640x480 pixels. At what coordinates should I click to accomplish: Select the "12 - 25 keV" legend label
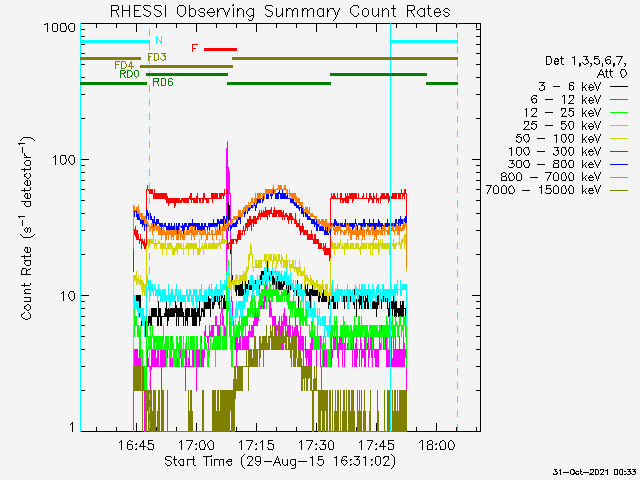(x=562, y=113)
